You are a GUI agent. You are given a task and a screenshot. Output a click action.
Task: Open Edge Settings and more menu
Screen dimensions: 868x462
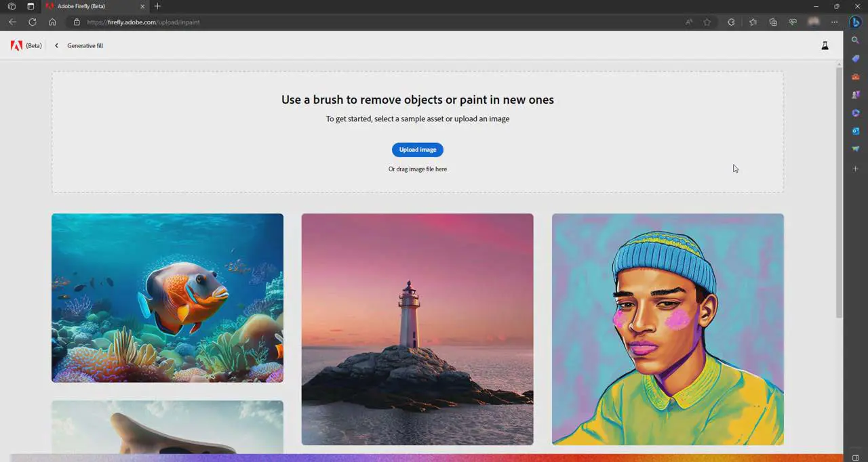835,22
